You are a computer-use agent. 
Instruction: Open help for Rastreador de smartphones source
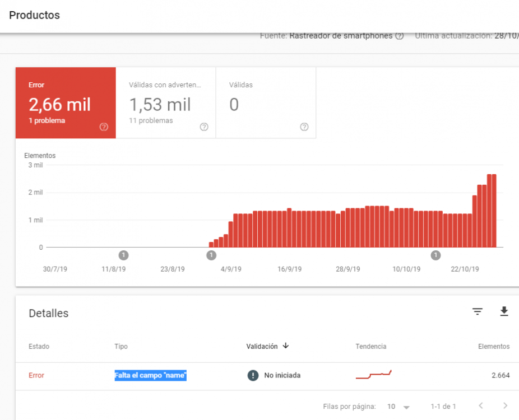coord(400,36)
